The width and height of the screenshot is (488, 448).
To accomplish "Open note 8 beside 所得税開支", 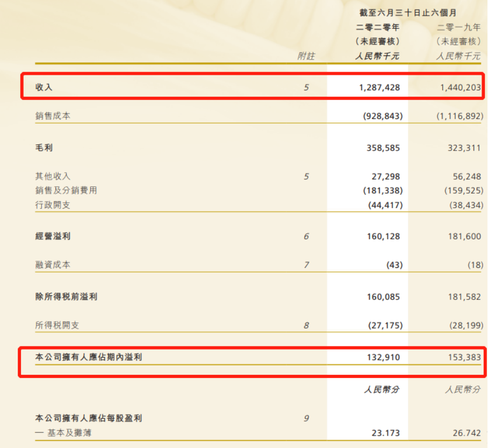I will (x=306, y=325).
